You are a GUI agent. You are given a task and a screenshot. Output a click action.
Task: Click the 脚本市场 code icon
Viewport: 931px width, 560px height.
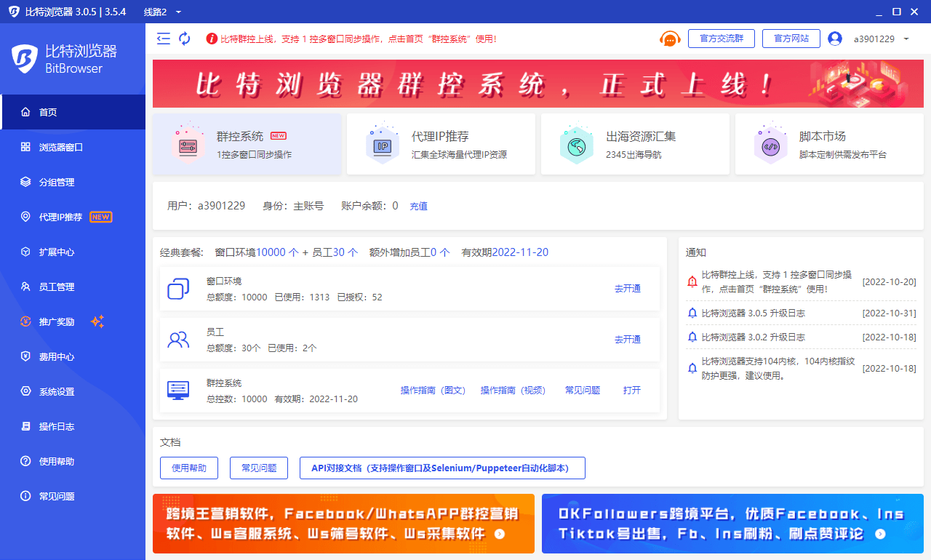click(x=770, y=145)
